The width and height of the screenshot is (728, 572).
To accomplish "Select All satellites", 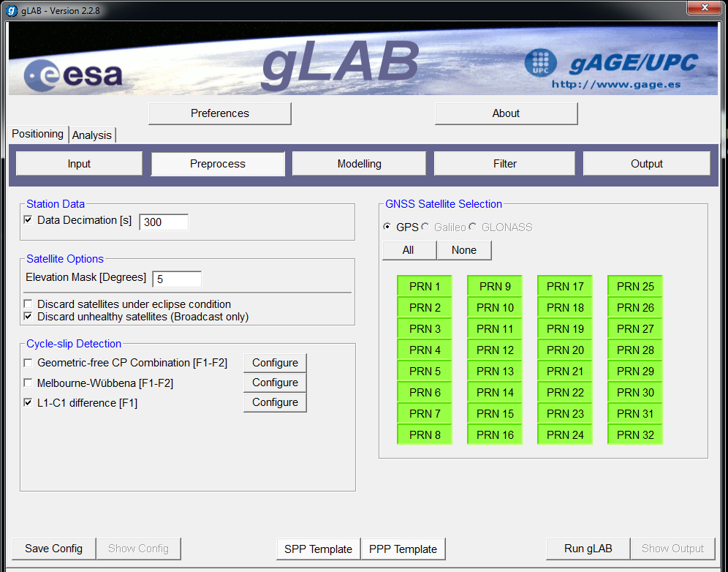I will (409, 250).
